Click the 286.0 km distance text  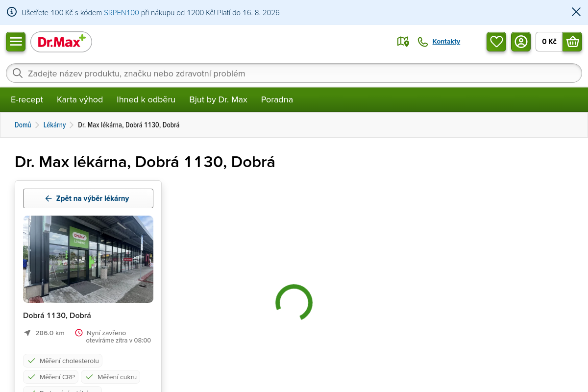tap(50, 333)
